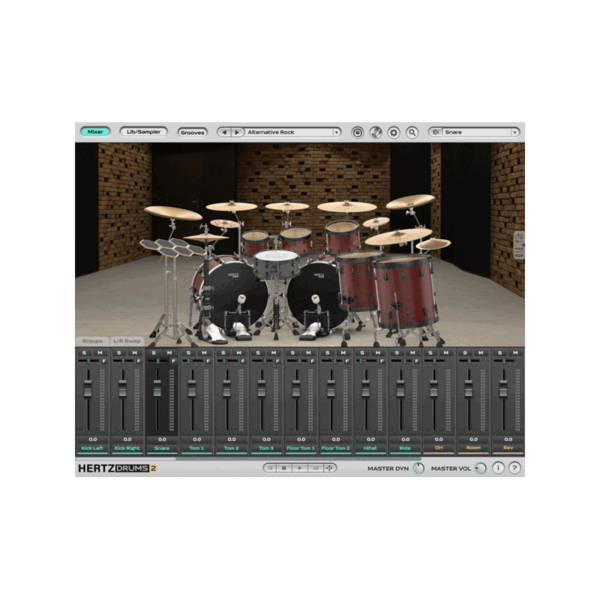Click the half-tempo '/2' transport button
The height and width of the screenshot is (600, 600).
pyautogui.click(x=270, y=468)
